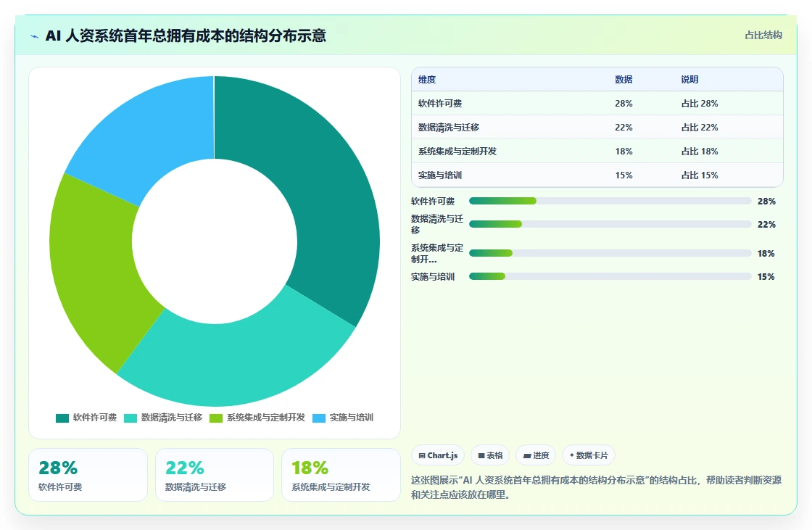Click the 占比结构 label in header
The height and width of the screenshot is (530, 812).
click(763, 36)
